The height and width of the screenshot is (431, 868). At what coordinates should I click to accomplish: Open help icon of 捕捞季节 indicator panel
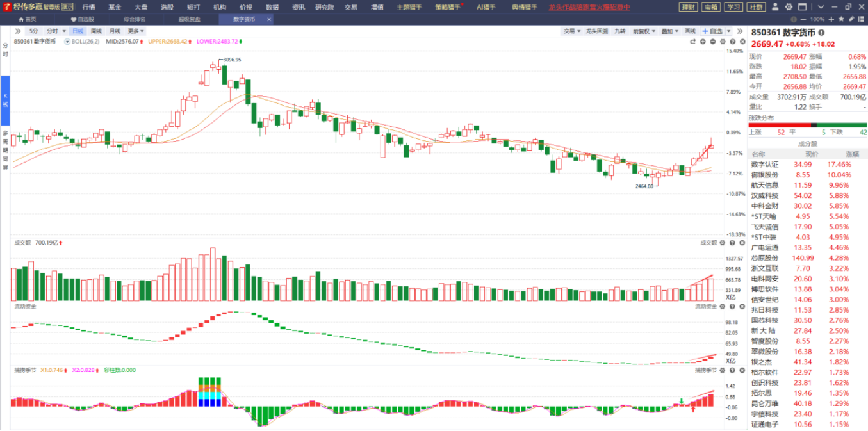click(x=732, y=370)
